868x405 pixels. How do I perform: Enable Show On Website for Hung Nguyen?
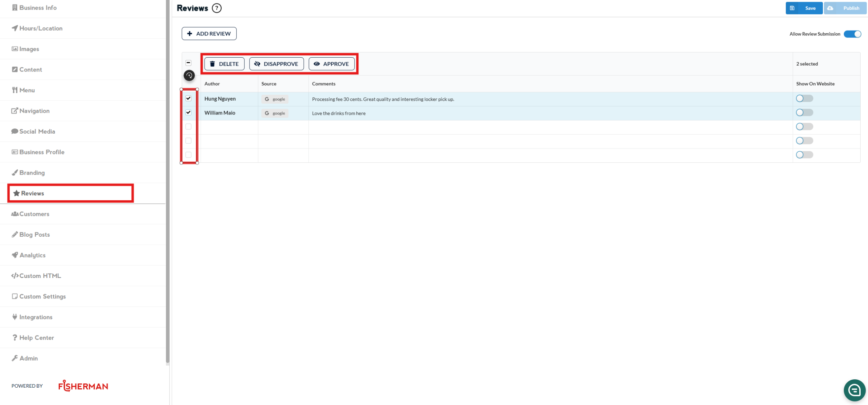(x=804, y=99)
